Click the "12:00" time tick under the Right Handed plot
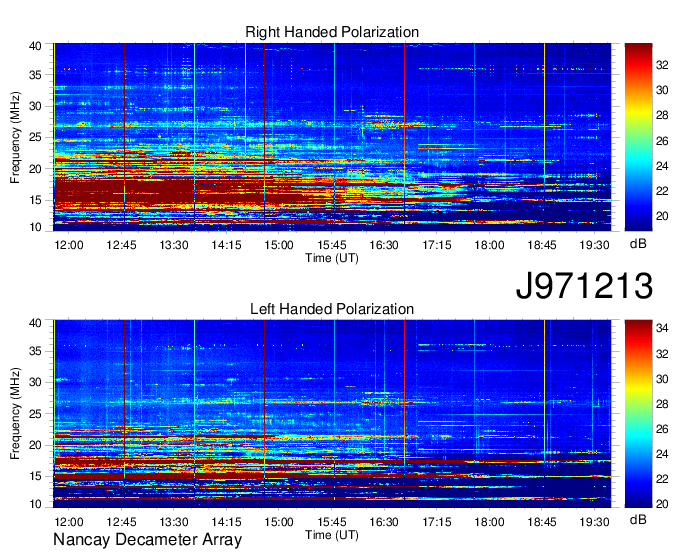This screenshot has width=680, height=552. pyautogui.click(x=69, y=245)
